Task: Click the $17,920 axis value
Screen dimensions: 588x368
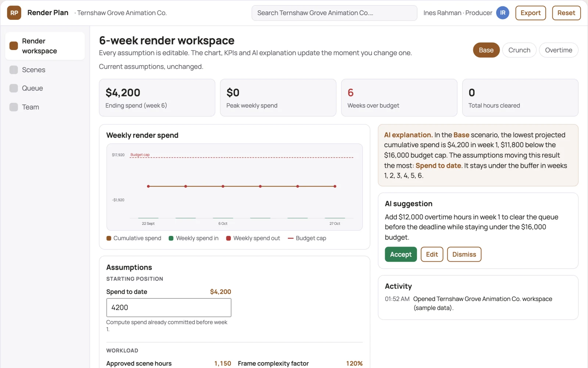Action: [x=118, y=155]
